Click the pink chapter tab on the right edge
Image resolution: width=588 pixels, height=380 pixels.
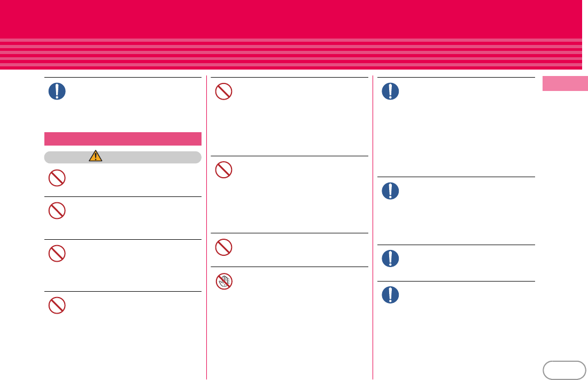point(565,83)
